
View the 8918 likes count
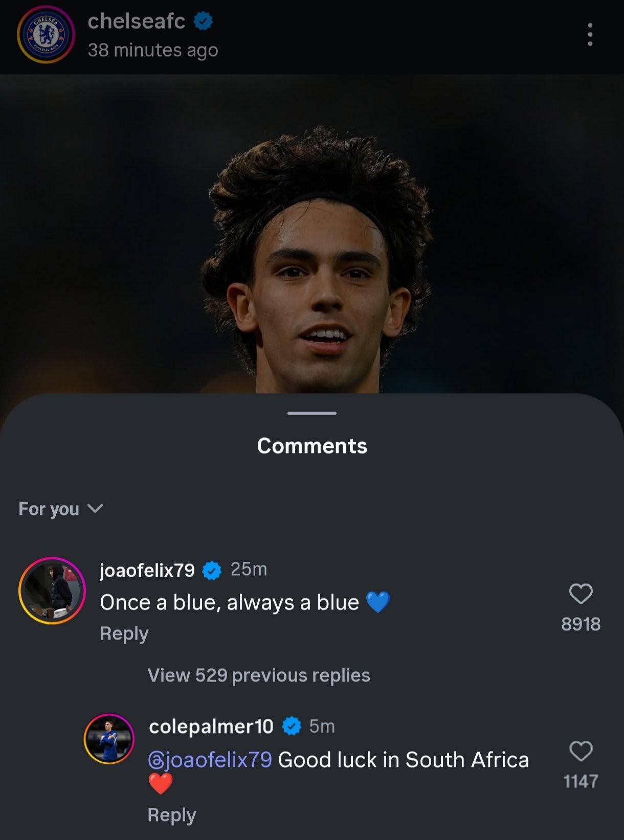[x=581, y=624]
